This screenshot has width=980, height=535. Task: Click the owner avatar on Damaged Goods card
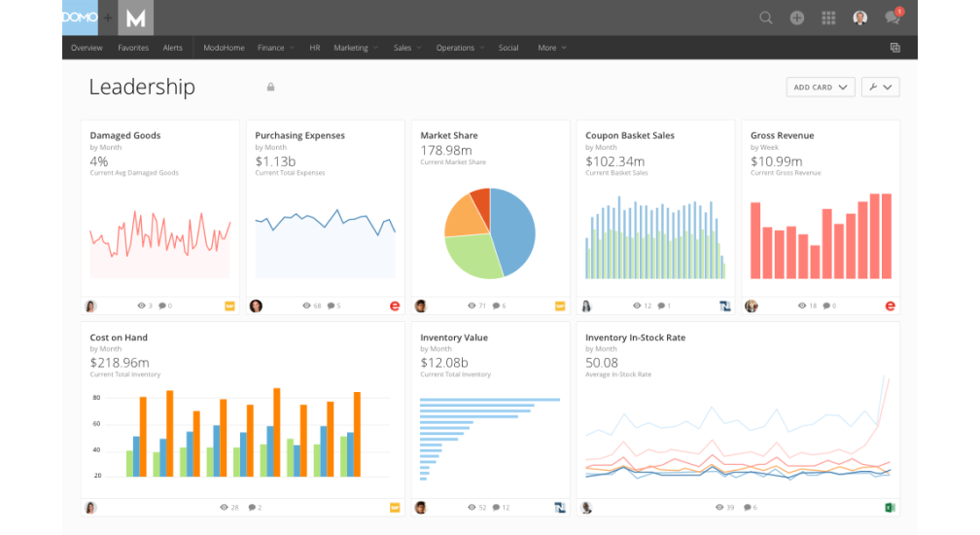(x=90, y=306)
